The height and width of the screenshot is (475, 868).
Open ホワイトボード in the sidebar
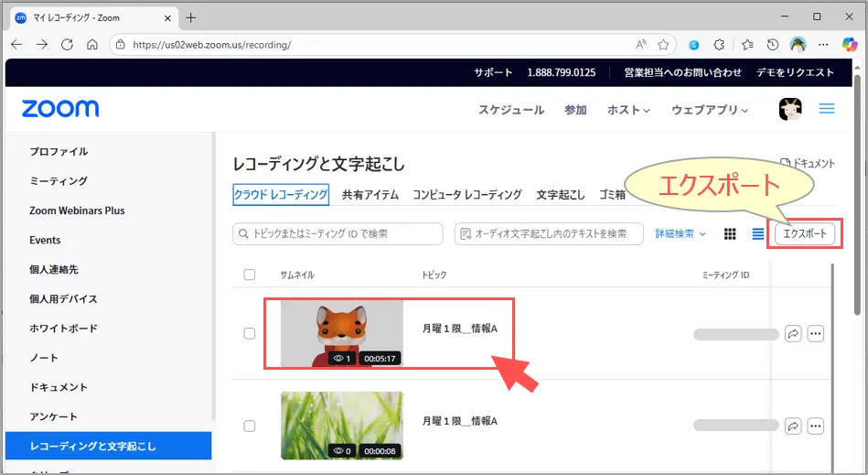(63, 329)
